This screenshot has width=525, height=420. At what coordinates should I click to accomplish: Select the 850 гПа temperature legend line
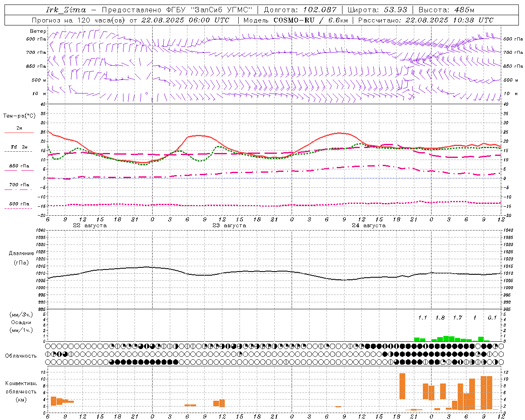pyautogui.click(x=19, y=170)
